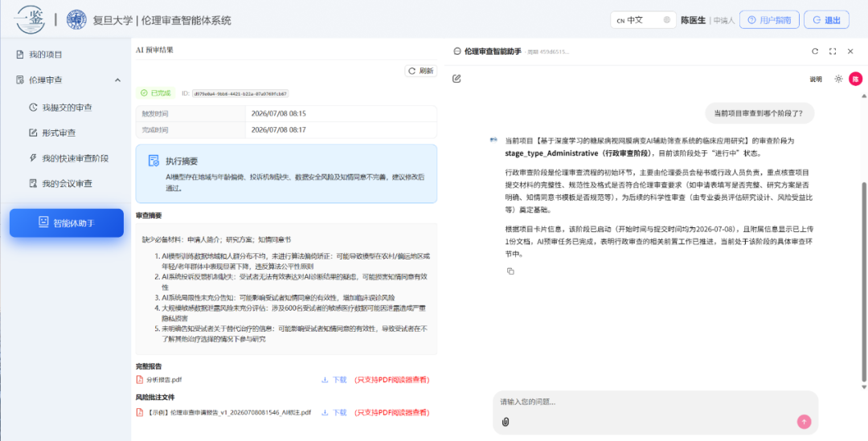Viewport: 868px width, 441px height.
Task: Close the 伦理审查智能助手 panel
Action: coord(850,51)
